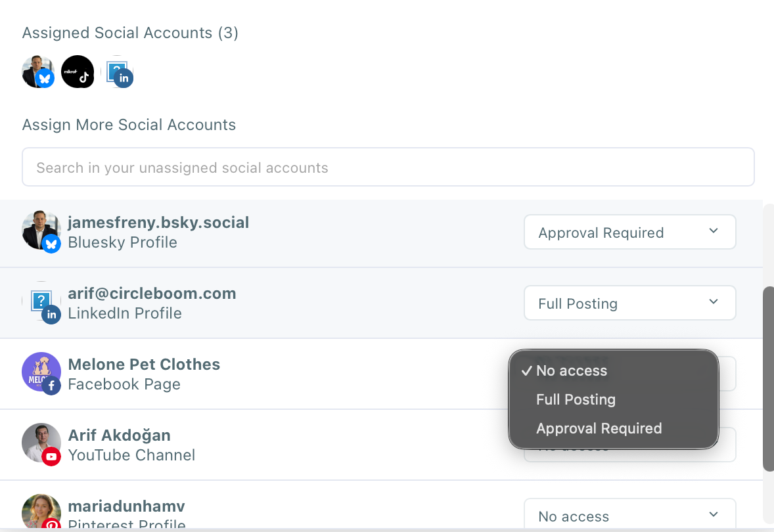Click the Arif Akdoğan account name
This screenshot has width=774, height=532.
(119, 435)
